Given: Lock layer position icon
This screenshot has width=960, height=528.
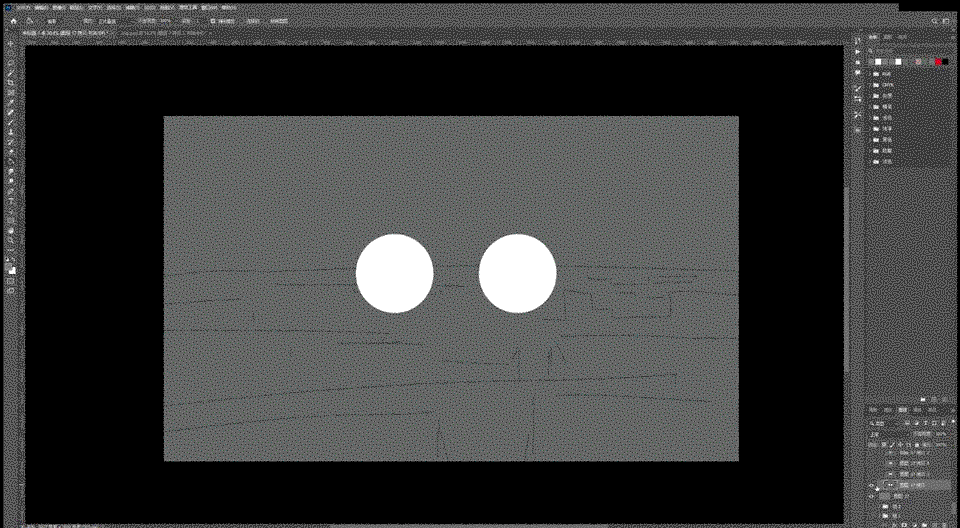Looking at the screenshot, I should click(901, 445).
